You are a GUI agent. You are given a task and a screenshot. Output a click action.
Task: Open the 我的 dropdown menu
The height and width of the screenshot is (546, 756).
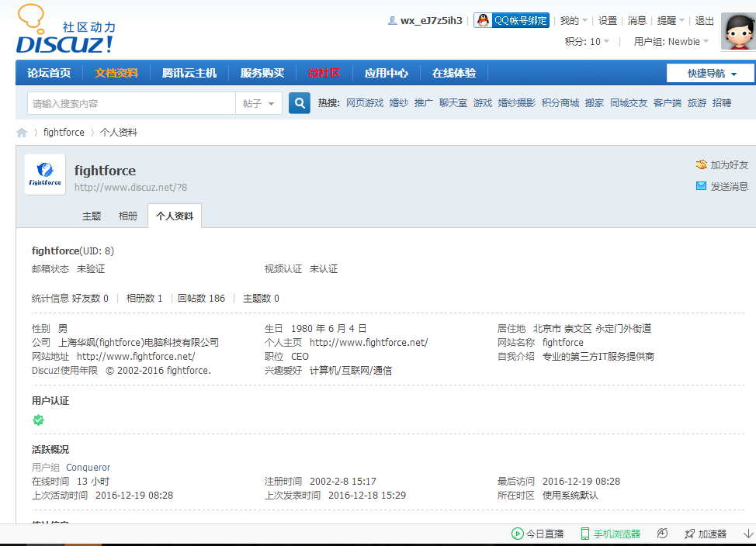[x=574, y=21]
